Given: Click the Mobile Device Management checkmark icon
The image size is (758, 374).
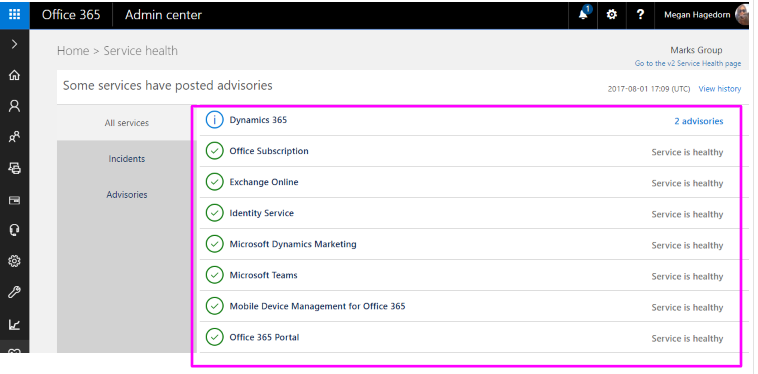Looking at the screenshot, I should tap(214, 306).
